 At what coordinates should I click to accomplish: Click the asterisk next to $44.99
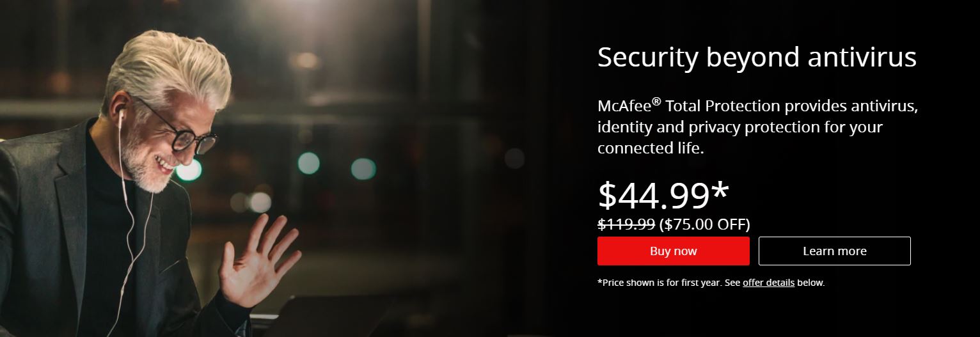click(x=720, y=190)
